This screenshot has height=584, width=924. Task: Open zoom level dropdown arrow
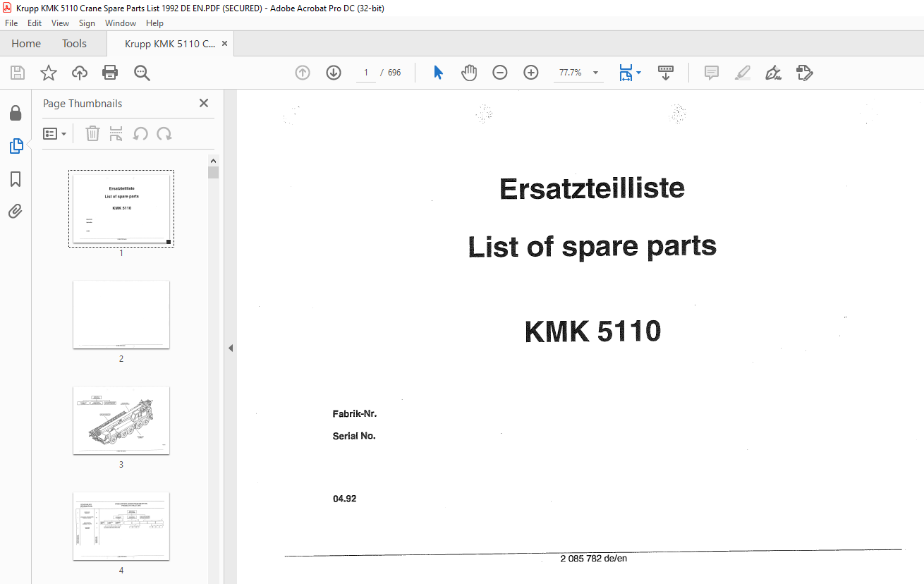[595, 73]
